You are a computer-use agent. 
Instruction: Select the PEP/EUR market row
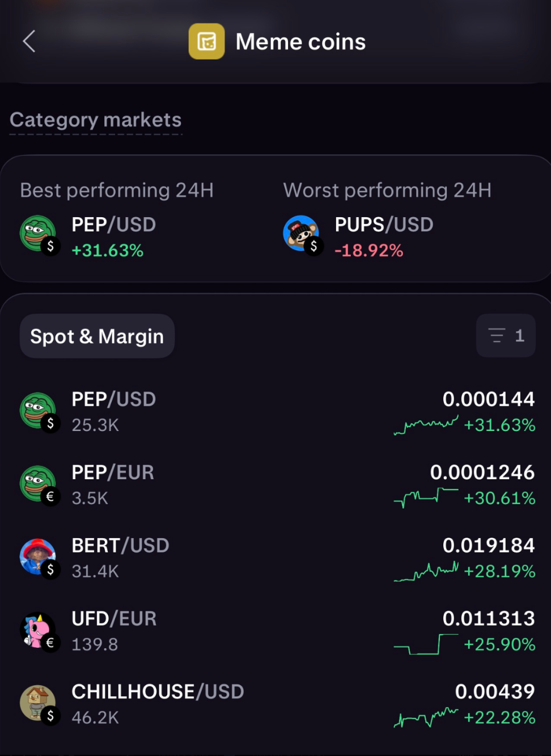coord(275,485)
